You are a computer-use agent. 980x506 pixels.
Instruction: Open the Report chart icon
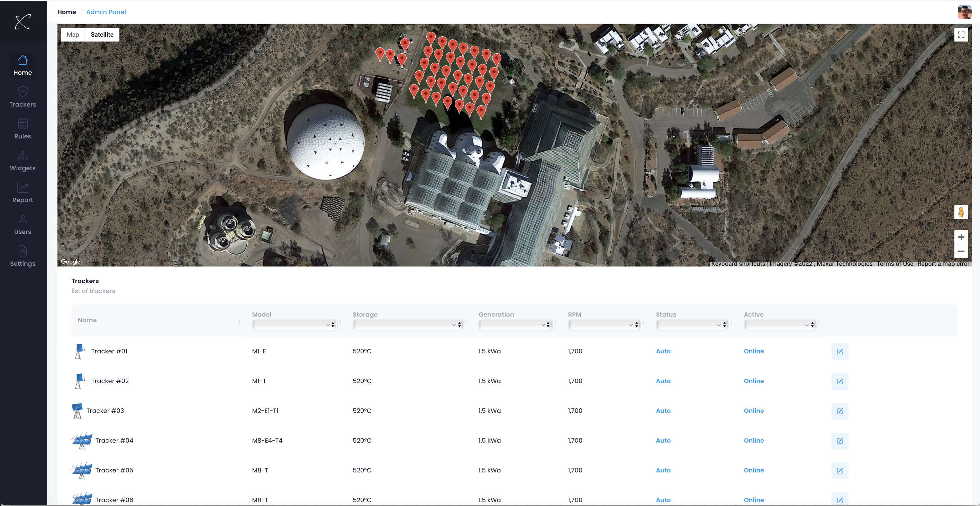coord(22,187)
